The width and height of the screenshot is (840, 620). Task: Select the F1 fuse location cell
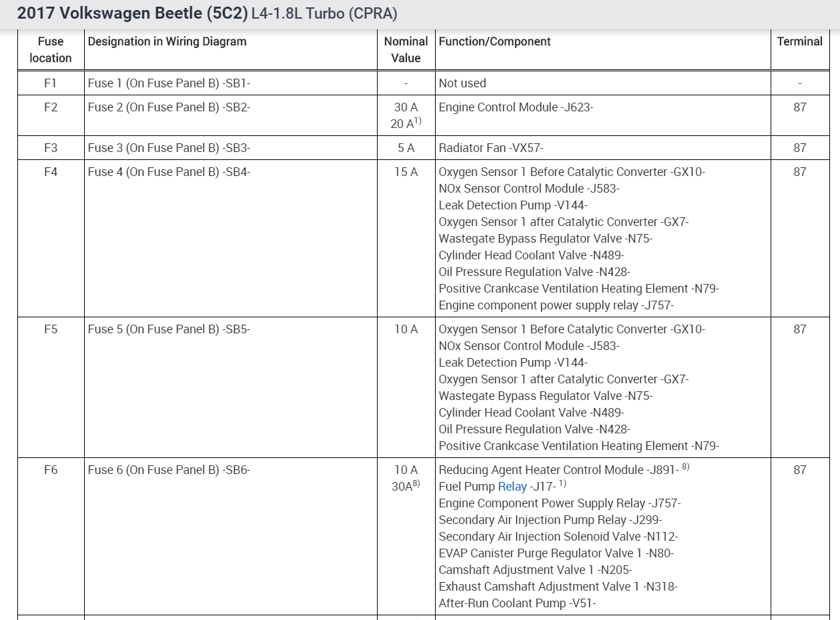(x=51, y=83)
